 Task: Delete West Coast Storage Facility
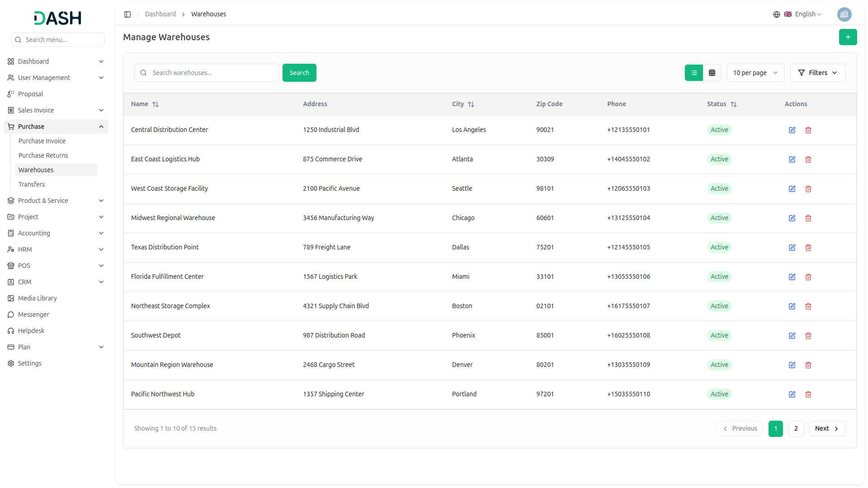(x=808, y=189)
